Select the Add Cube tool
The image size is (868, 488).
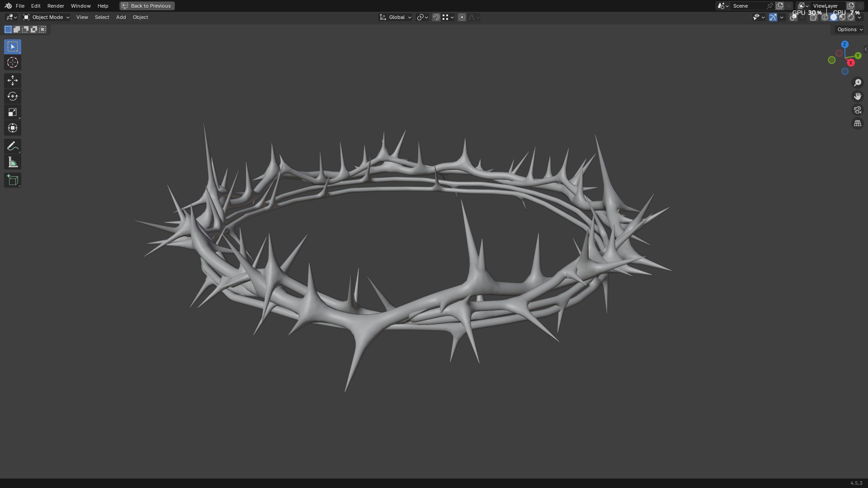pyautogui.click(x=13, y=180)
